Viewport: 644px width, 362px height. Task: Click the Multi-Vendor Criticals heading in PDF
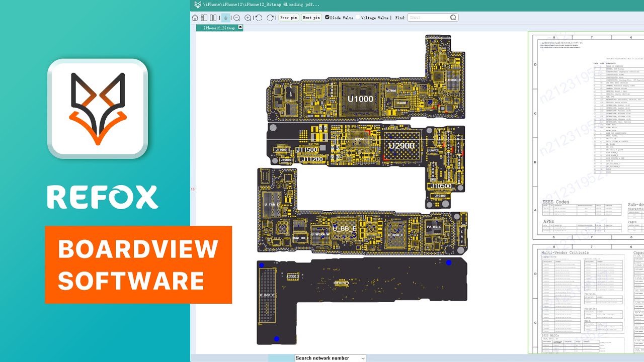tap(564, 252)
